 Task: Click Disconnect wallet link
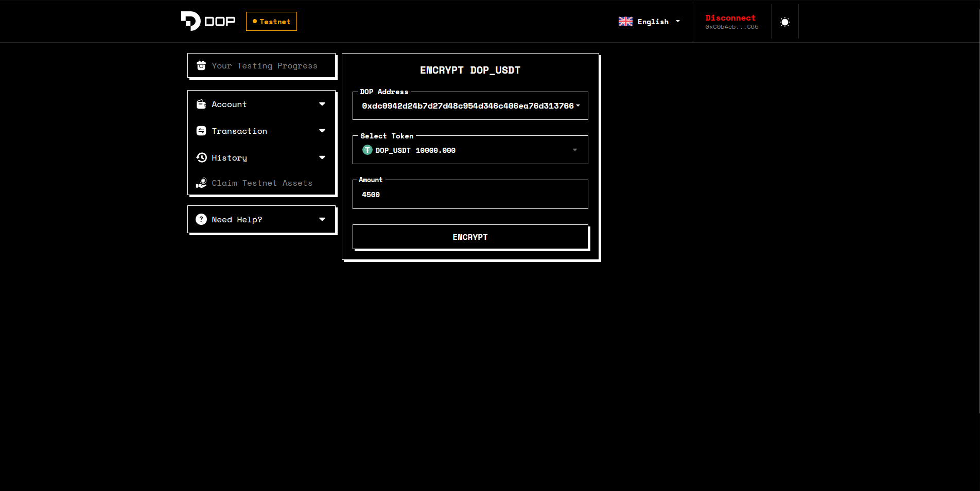pos(730,18)
